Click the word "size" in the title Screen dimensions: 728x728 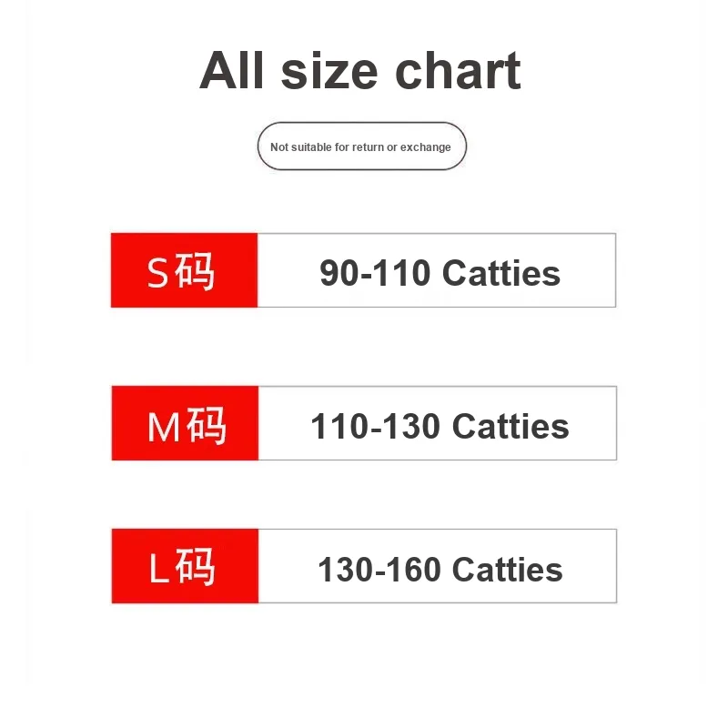[329, 72]
